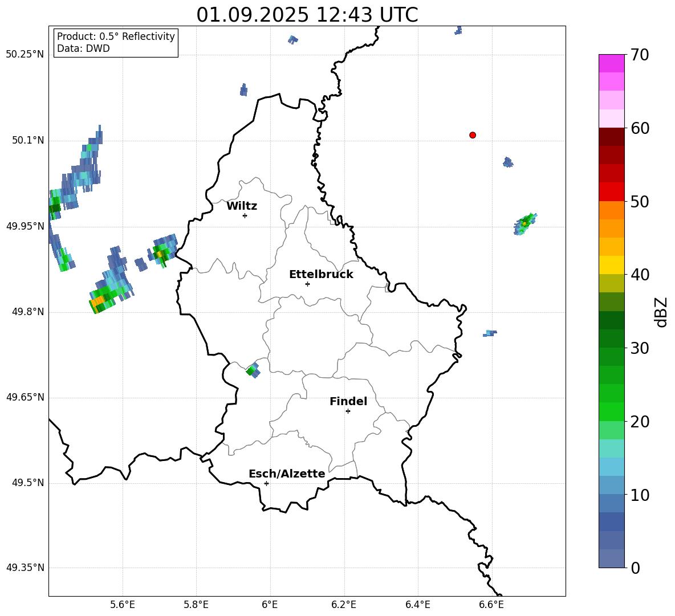675x616 pixels.
Task: Click the orange radar echo cell west of Luxembourg
Action: tap(99, 300)
